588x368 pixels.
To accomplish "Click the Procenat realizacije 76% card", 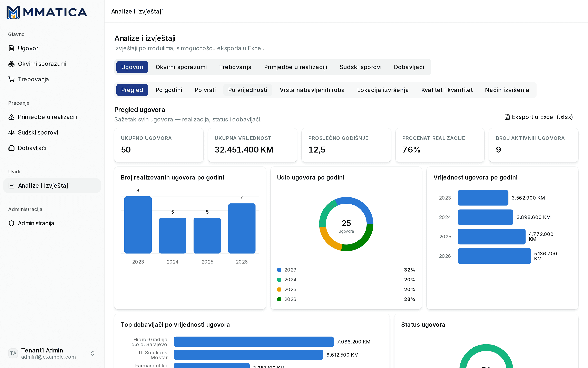I will 440,145.
